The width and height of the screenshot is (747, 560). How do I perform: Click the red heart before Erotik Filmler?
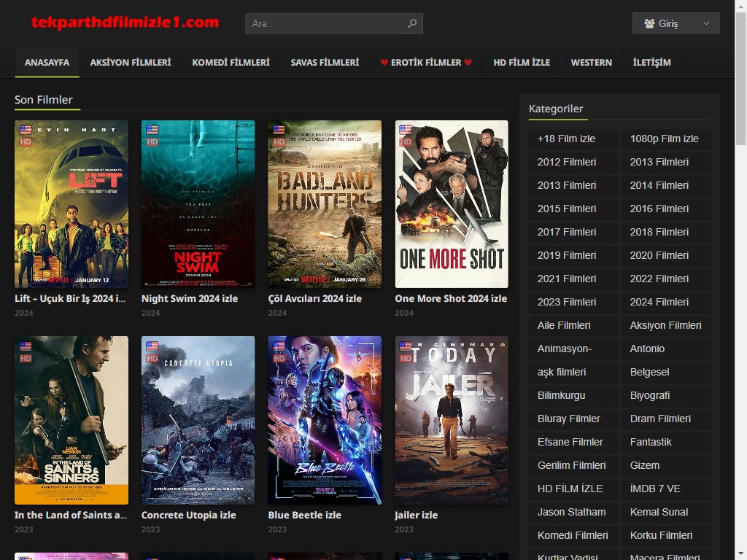pos(384,63)
